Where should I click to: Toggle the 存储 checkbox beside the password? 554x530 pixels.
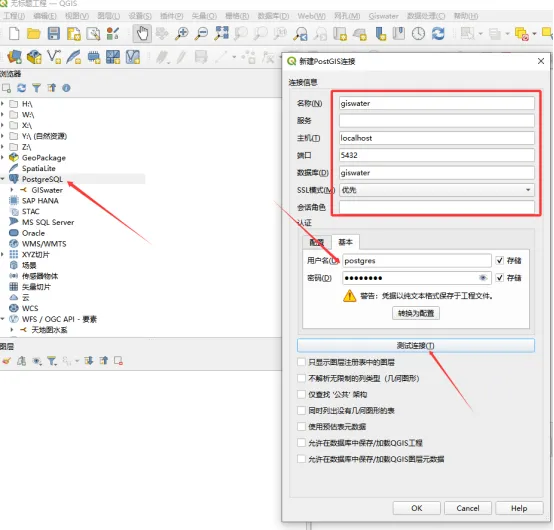(499, 278)
